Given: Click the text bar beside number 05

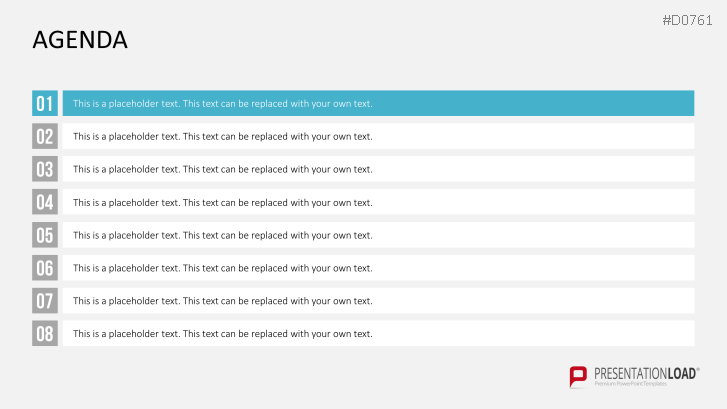Looking at the screenshot, I should pyautogui.click(x=378, y=235).
